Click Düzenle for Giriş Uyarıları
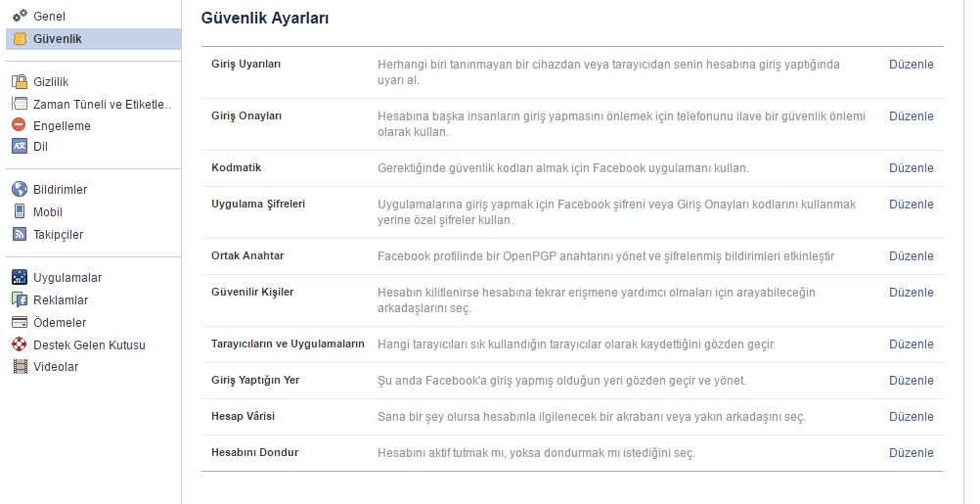This screenshot has height=504, width=980. tap(912, 65)
